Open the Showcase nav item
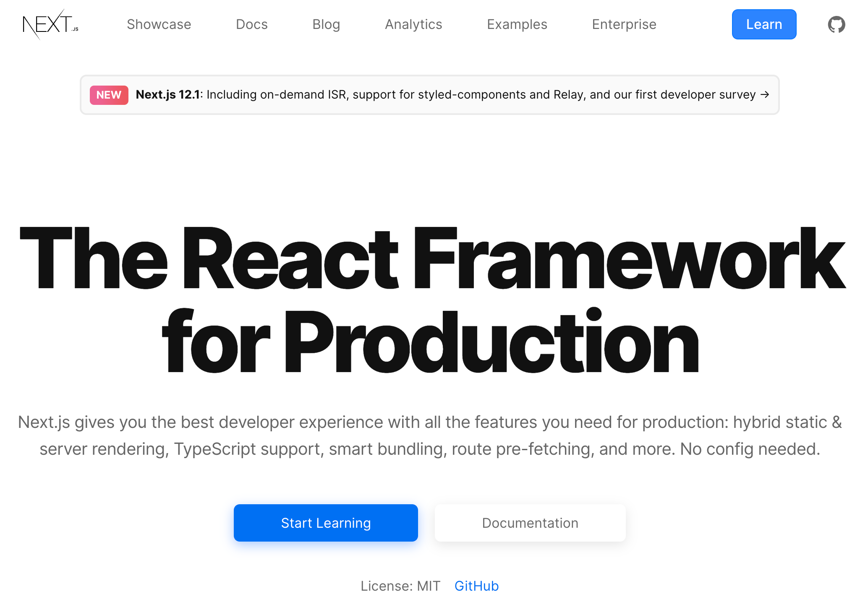This screenshot has height=615, width=868. [159, 24]
